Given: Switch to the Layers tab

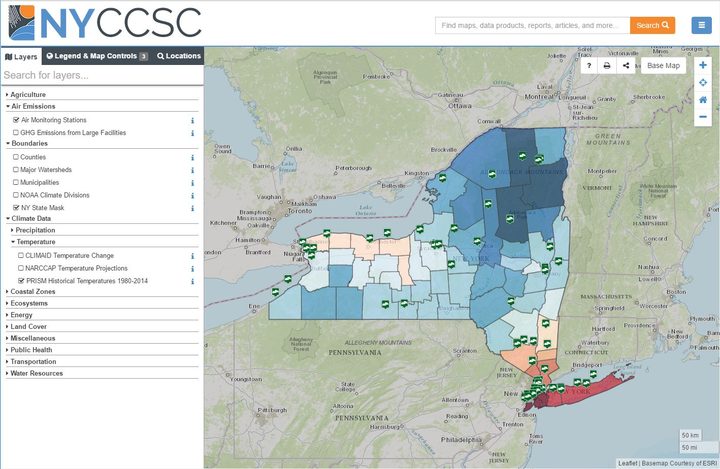Looking at the screenshot, I should click(x=21, y=57).
